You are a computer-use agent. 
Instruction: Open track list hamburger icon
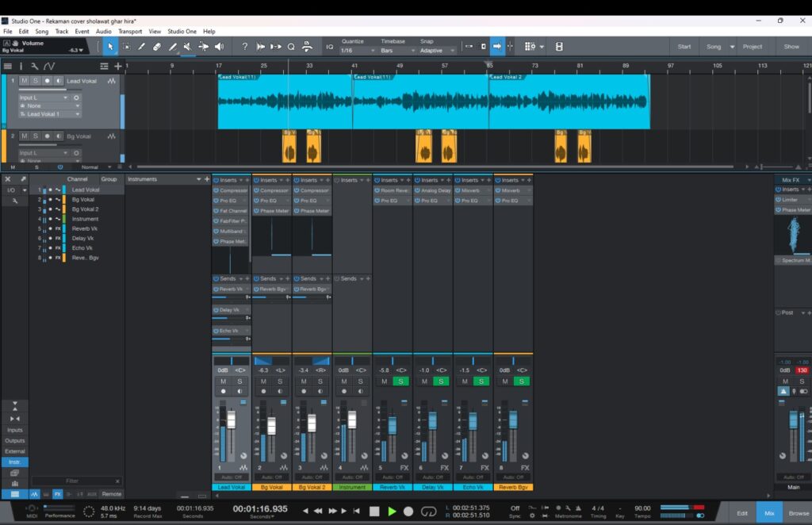(8, 67)
